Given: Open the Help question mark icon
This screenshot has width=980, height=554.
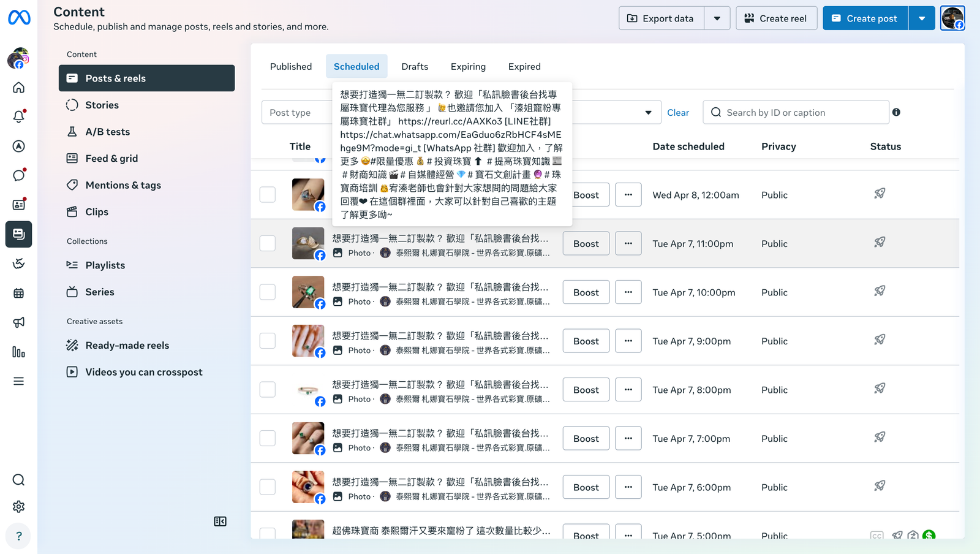Looking at the screenshot, I should point(19,536).
